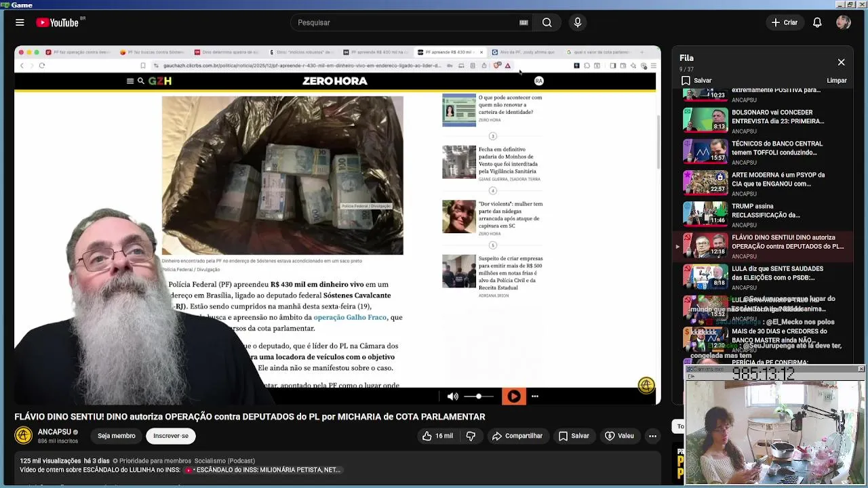Click the money bag photo in article
The width and height of the screenshot is (868, 488).
tap(282, 175)
